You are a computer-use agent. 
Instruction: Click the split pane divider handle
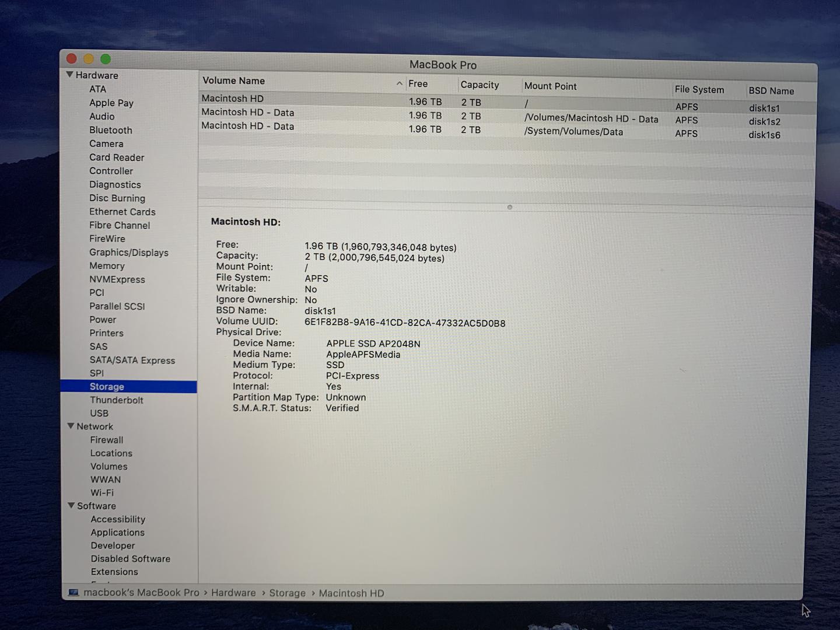pyautogui.click(x=510, y=207)
